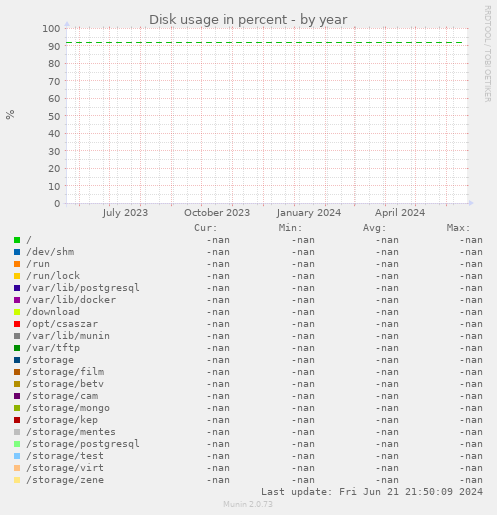Click the Min: column header
497x515 pixels.
(290, 228)
